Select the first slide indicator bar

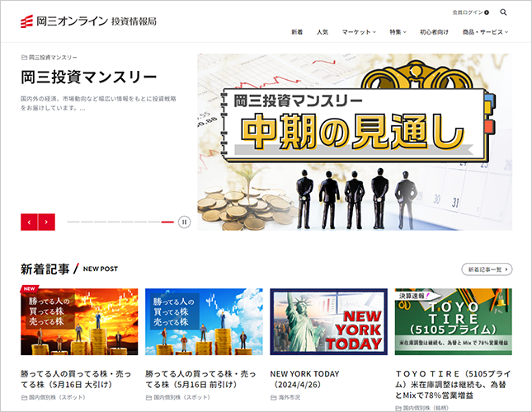[73, 222]
